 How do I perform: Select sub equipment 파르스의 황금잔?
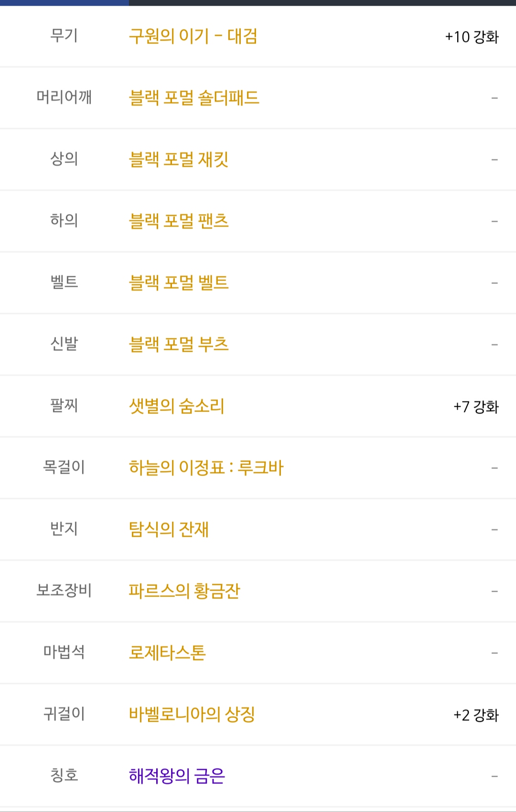coord(184,591)
